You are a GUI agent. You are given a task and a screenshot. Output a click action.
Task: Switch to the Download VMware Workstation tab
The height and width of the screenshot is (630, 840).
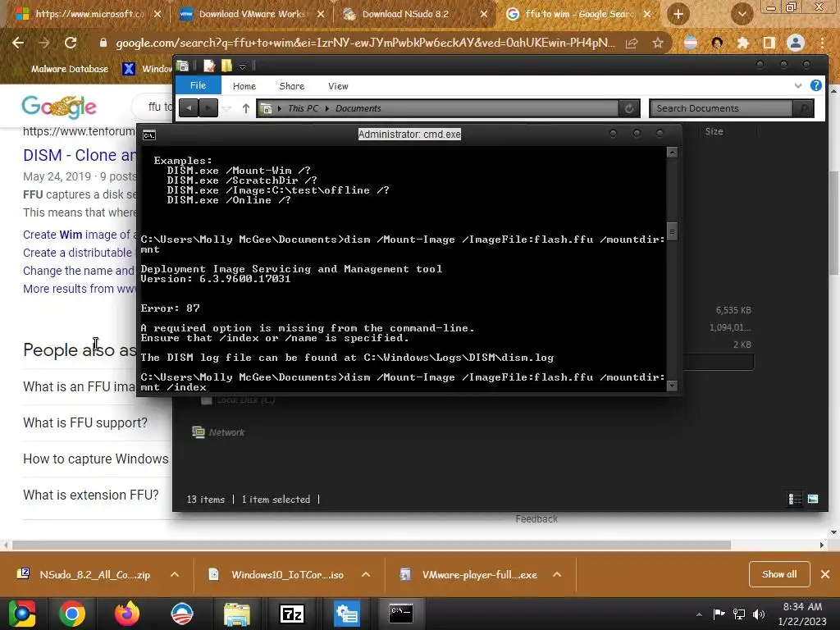[x=252, y=14]
